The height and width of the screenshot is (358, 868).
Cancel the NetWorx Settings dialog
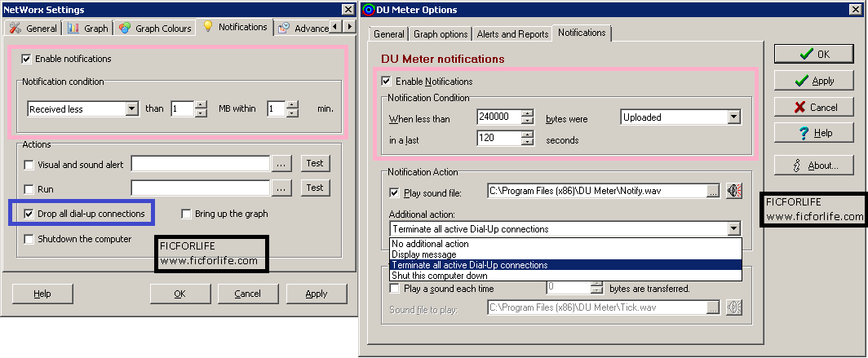point(247,294)
